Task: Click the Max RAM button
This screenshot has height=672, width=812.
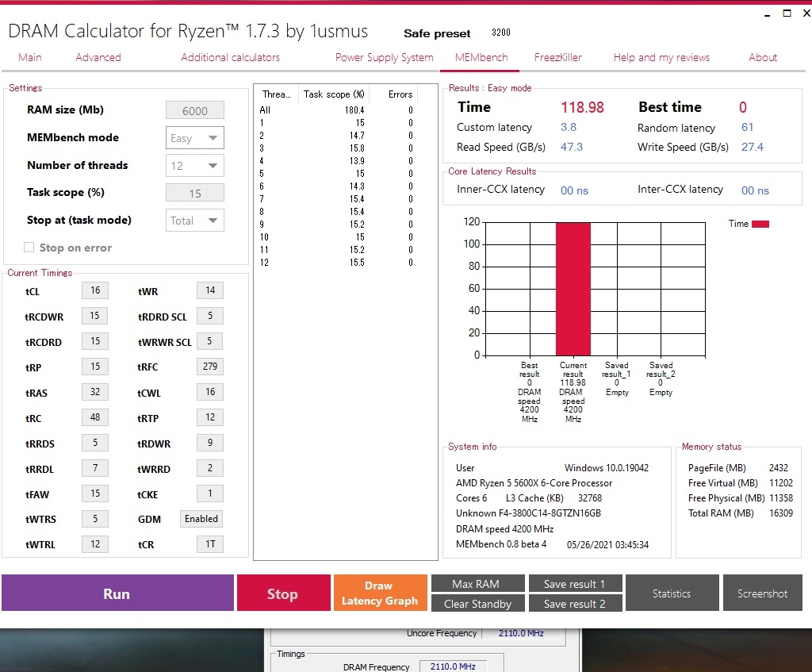Action: click(477, 583)
